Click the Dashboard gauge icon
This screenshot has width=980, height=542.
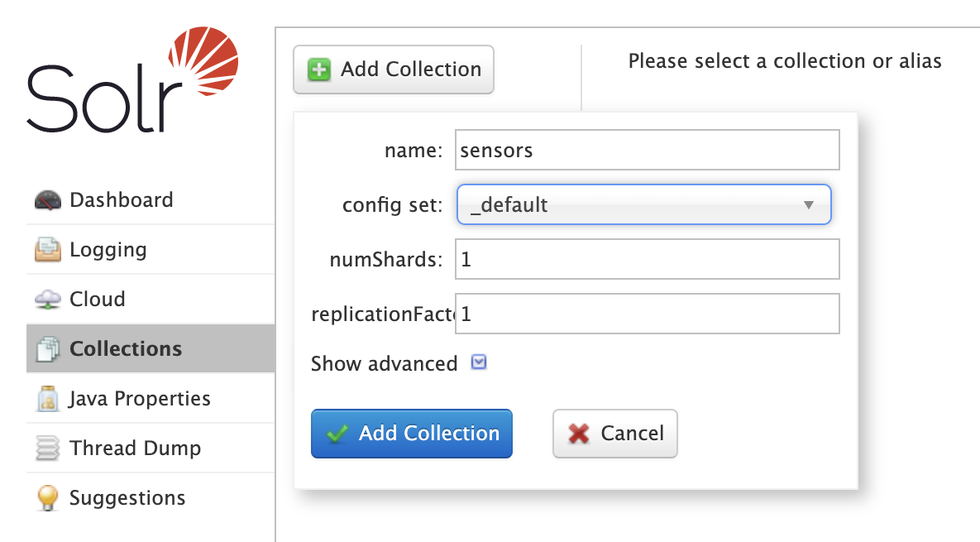[x=48, y=200]
